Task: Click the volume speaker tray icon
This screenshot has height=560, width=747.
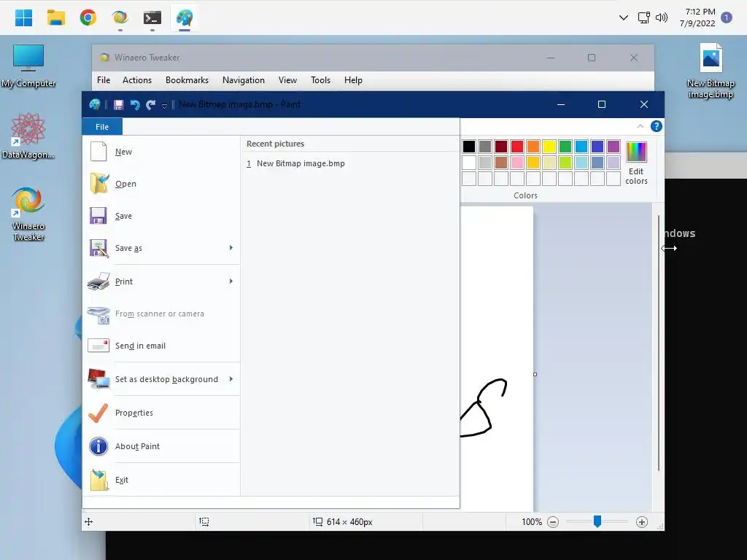Action: point(661,17)
